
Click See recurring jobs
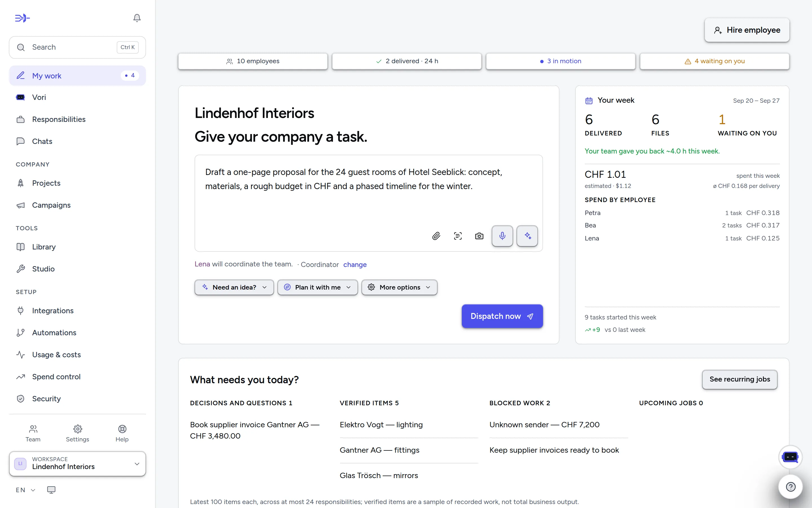[740, 379]
